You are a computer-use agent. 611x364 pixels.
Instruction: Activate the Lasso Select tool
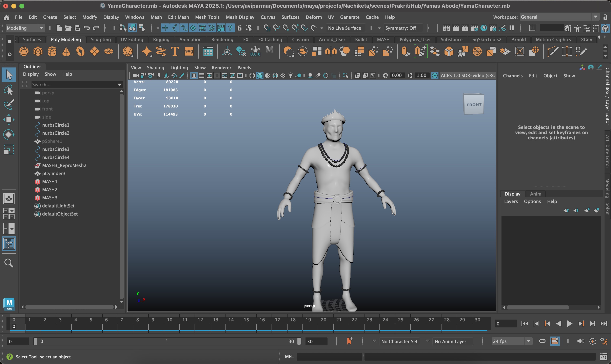(x=9, y=90)
